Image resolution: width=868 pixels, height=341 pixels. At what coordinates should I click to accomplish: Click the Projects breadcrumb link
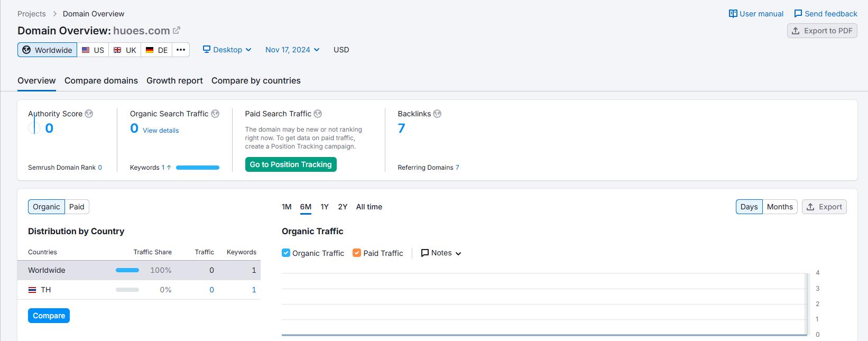(32, 14)
